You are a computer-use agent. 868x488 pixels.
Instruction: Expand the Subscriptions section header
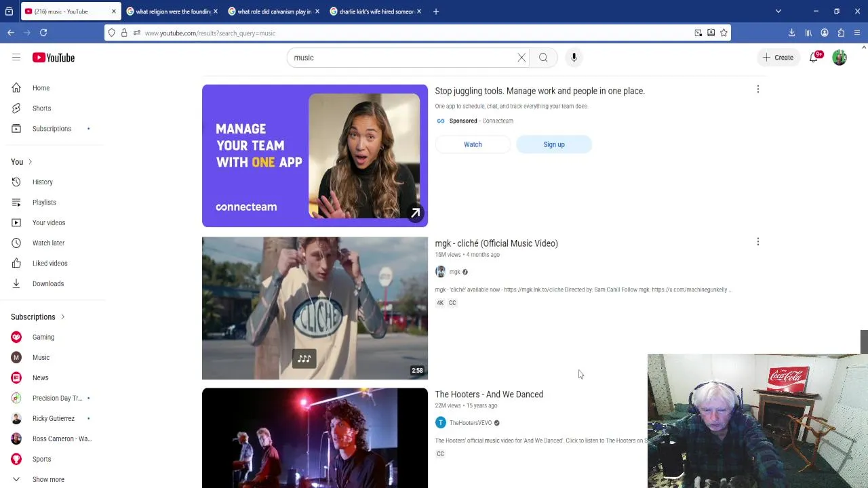(38, 317)
